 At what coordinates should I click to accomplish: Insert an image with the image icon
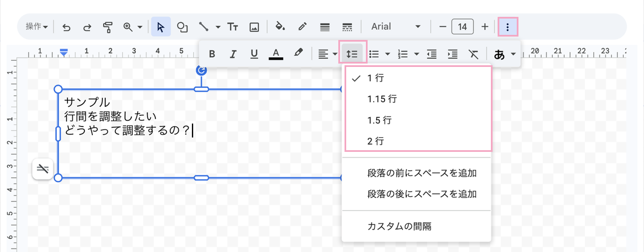tap(254, 27)
